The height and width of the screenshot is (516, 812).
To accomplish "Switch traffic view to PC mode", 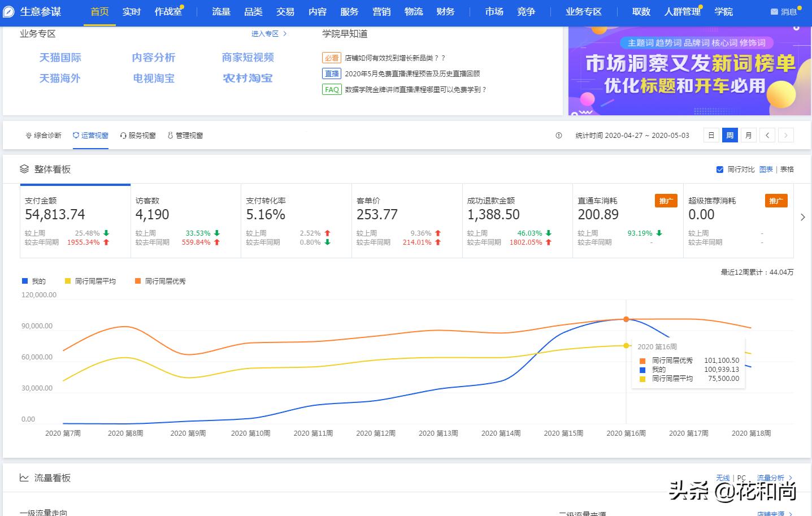I will click(741, 478).
